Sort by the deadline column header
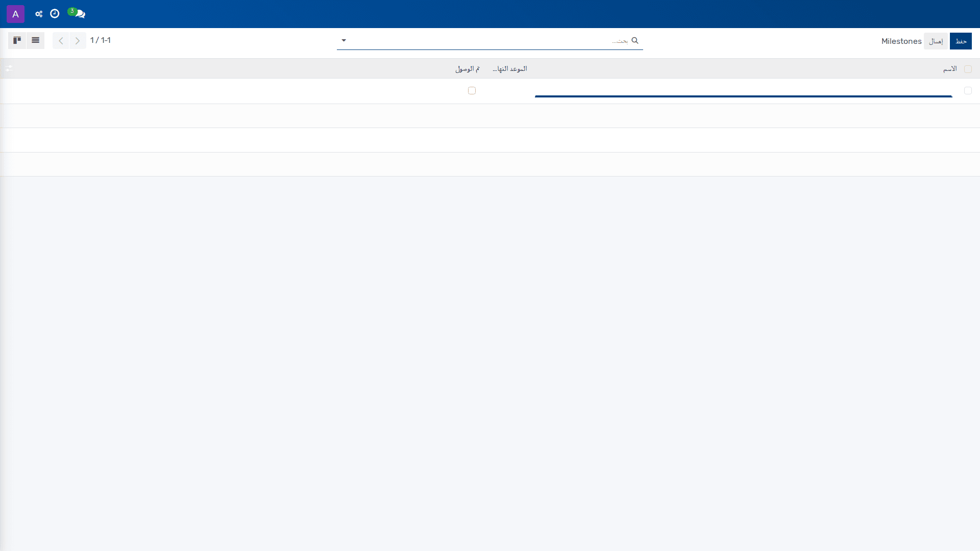Image resolution: width=980 pixels, height=551 pixels. point(509,68)
